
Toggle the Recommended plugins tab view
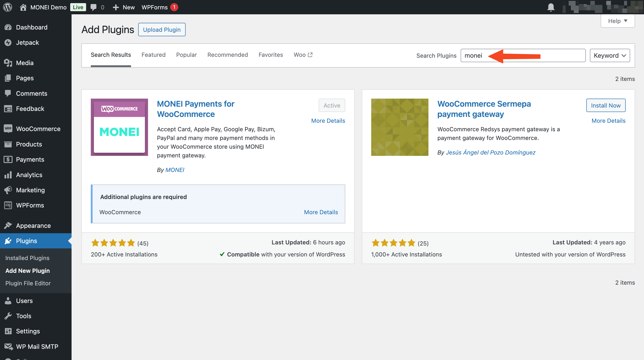[x=227, y=55]
